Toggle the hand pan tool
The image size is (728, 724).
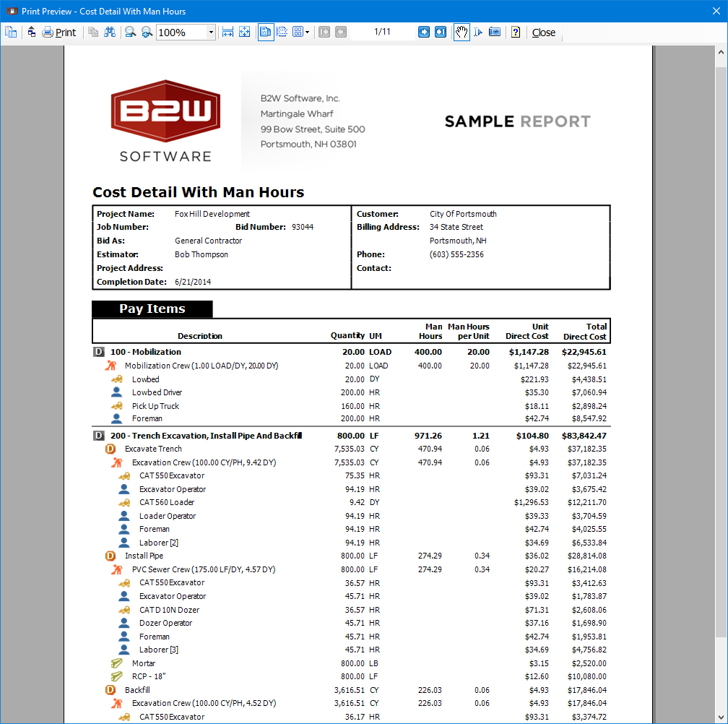[461, 32]
